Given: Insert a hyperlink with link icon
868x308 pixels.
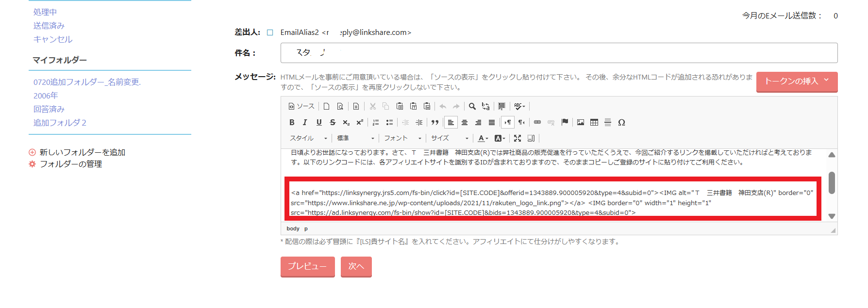Looking at the screenshot, I should tap(537, 122).
